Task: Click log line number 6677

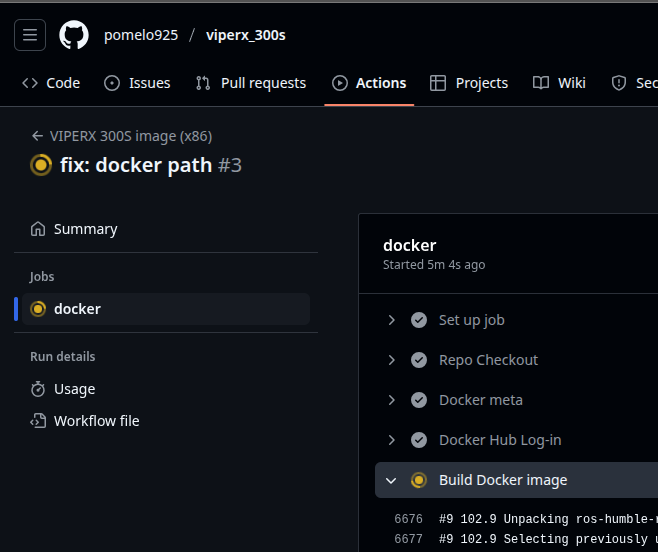Action: click(x=408, y=539)
